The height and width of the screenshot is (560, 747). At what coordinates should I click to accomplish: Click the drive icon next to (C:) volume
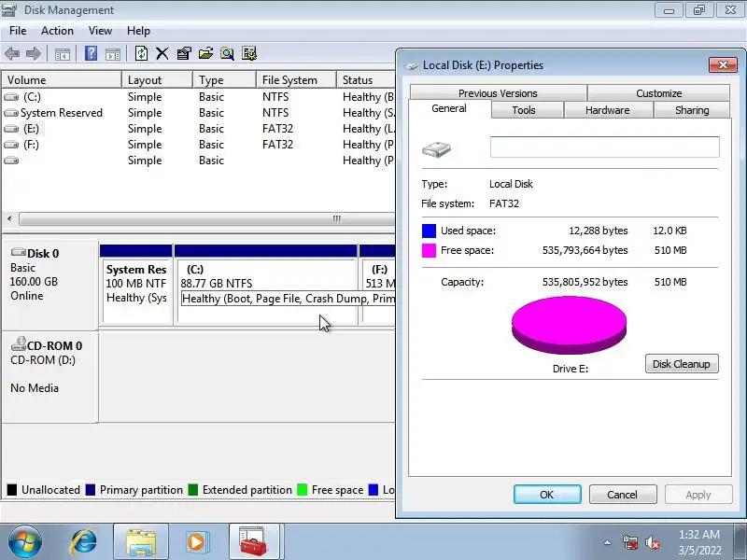pyautogui.click(x=11, y=97)
